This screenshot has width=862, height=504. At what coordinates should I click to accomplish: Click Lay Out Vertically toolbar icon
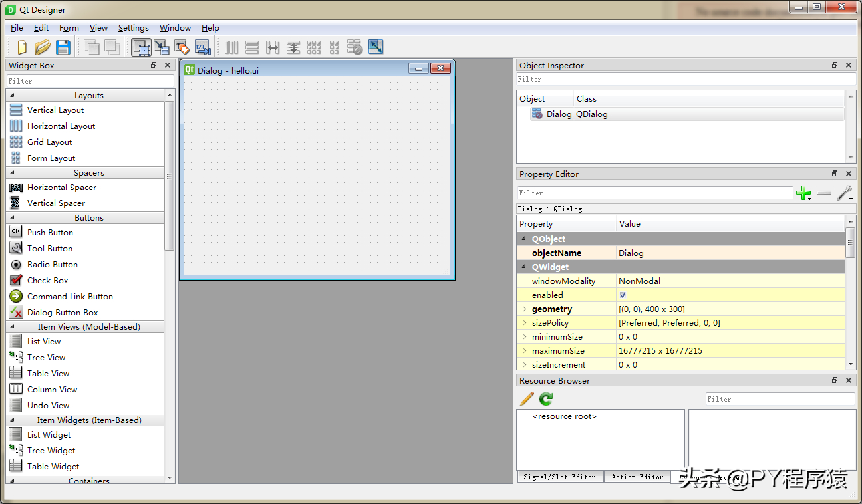click(x=252, y=47)
